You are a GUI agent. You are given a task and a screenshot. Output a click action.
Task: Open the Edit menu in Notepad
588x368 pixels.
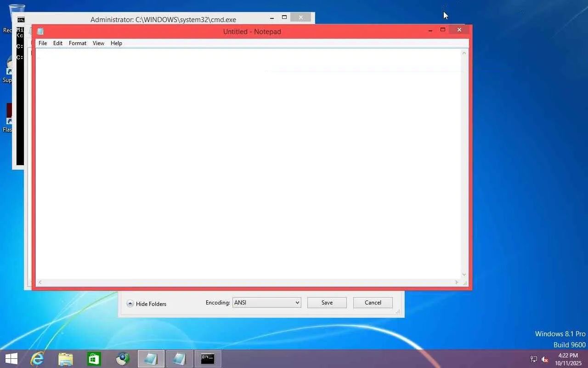pyautogui.click(x=58, y=43)
